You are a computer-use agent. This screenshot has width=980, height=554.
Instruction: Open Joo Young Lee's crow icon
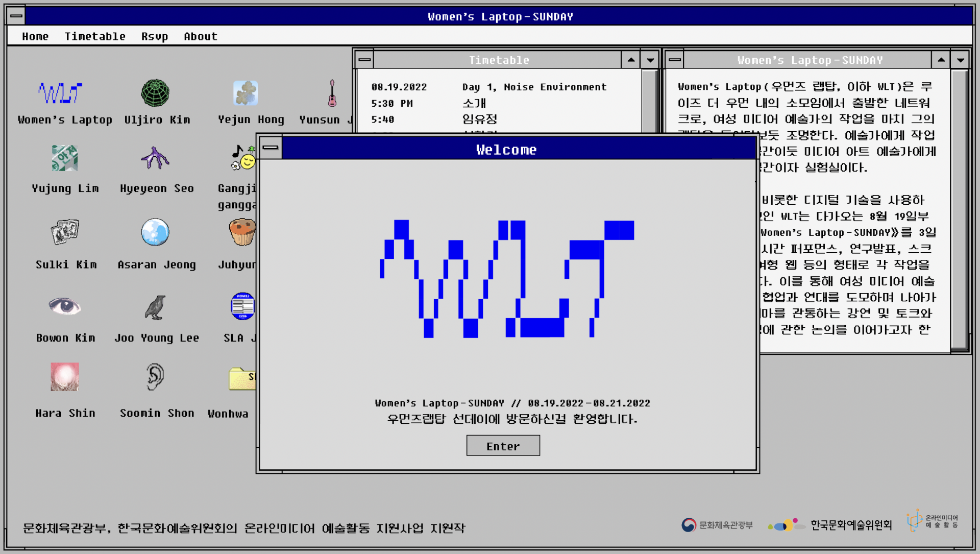coord(155,307)
